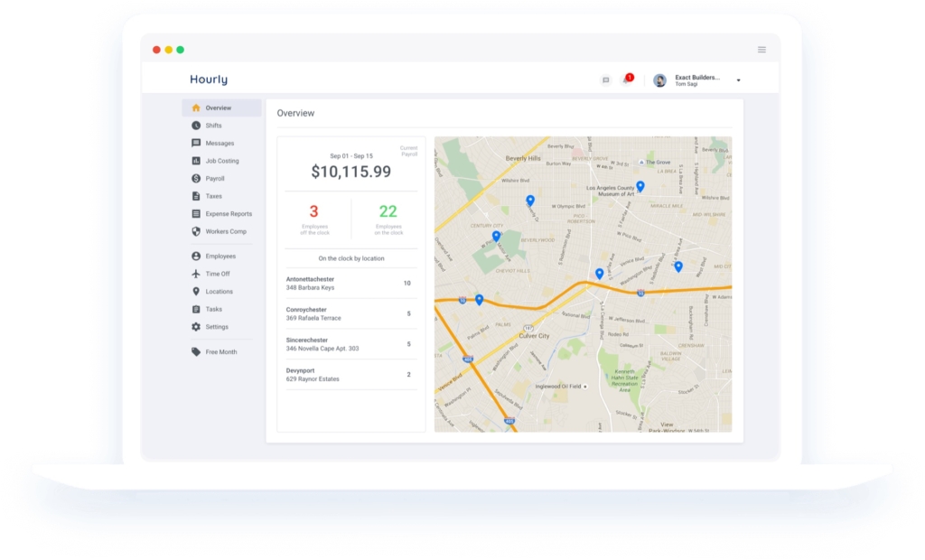This screenshot has width=925, height=560.
Task: Click the Hourly logo
Action: (209, 79)
